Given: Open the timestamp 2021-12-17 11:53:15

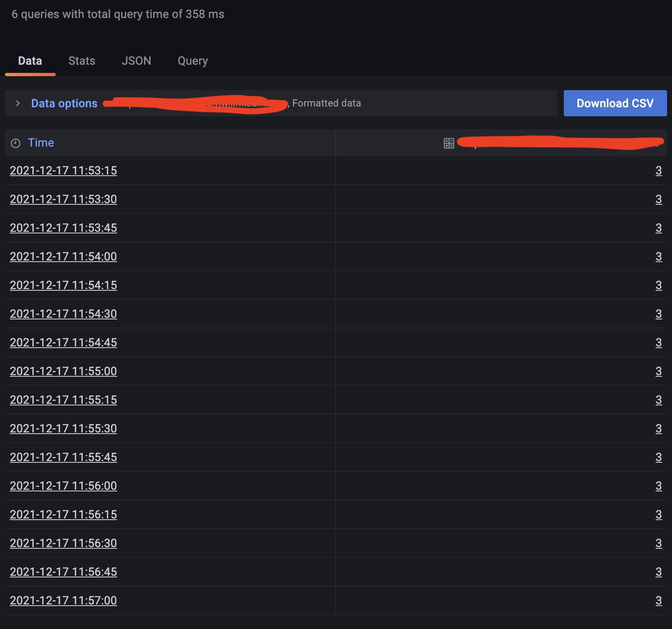Looking at the screenshot, I should (63, 171).
